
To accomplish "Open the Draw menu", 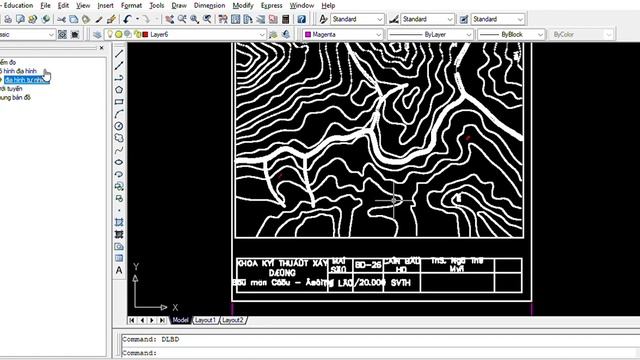I will coord(179,5).
